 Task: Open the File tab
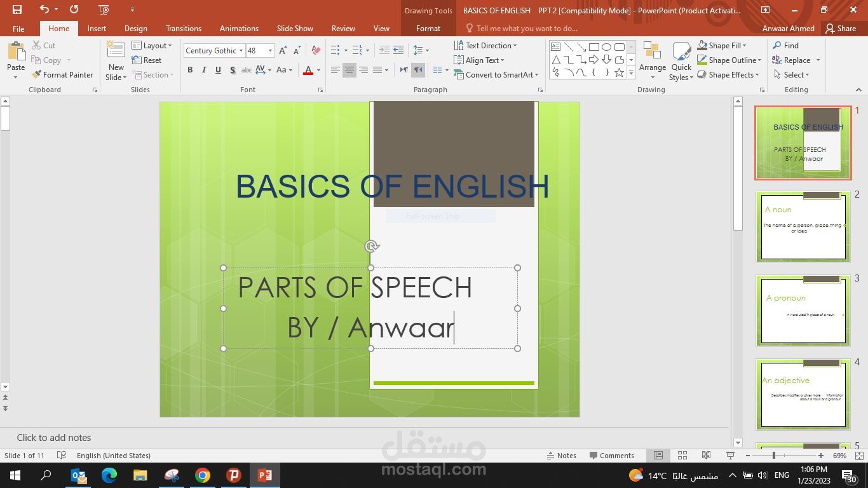[x=18, y=29]
